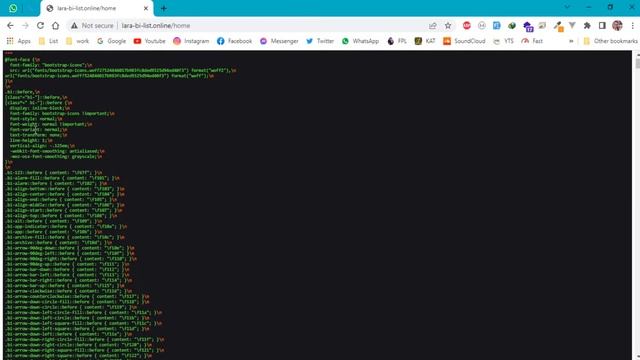Open the browser home page
640x360 pixels.
(56, 25)
